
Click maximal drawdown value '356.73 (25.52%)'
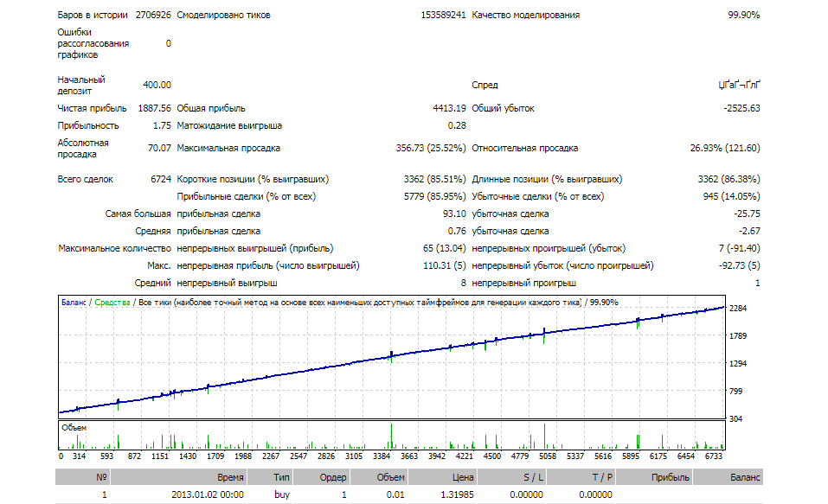(431, 148)
